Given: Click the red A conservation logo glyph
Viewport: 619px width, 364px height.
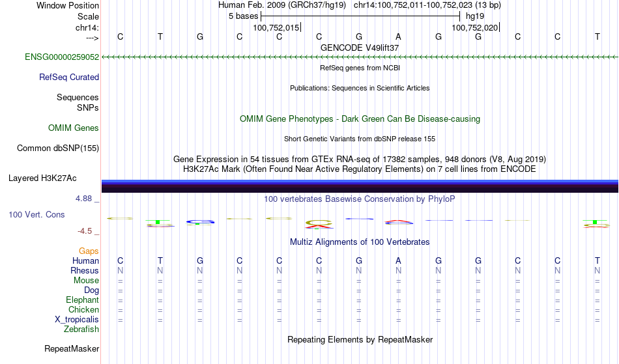Looking at the screenshot, I should (x=399, y=223).
